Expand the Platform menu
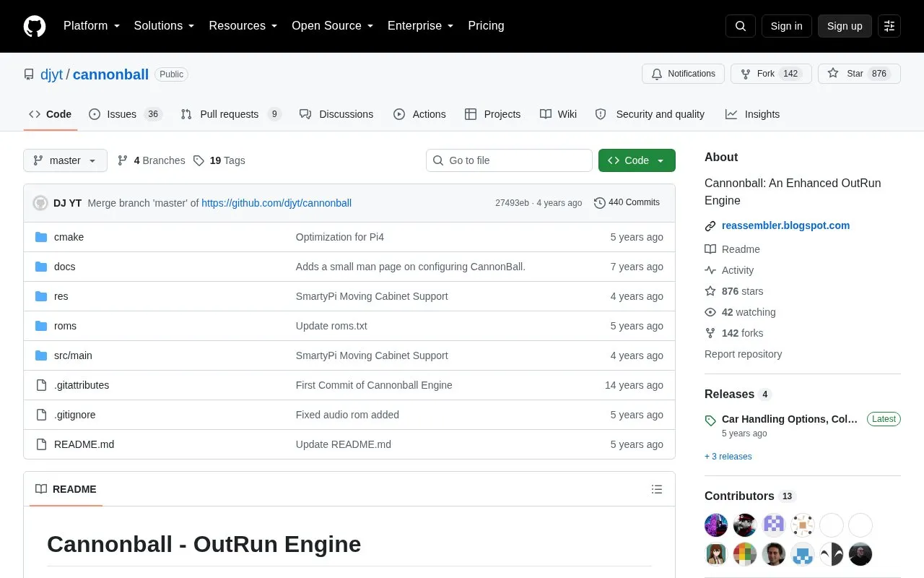 click(x=91, y=26)
